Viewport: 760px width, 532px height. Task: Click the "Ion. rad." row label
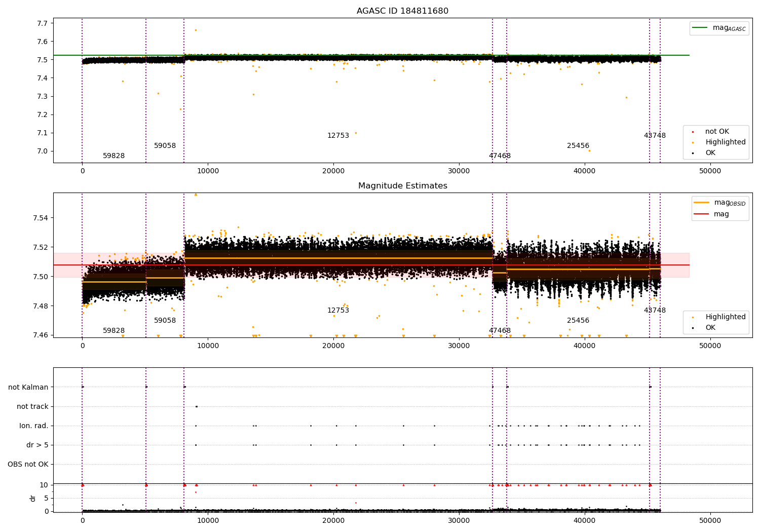pos(34,426)
